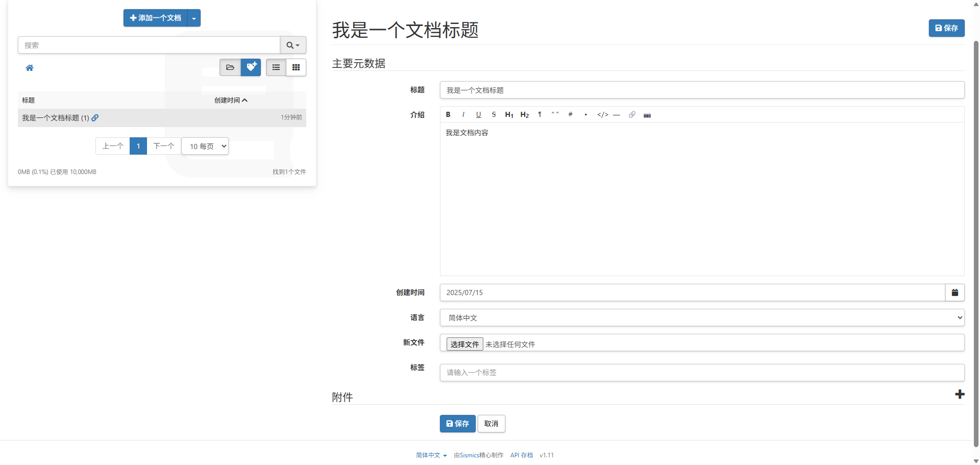Apply underline formatting in the editor
Viewport: 980px width, 465px height.
coord(478,114)
